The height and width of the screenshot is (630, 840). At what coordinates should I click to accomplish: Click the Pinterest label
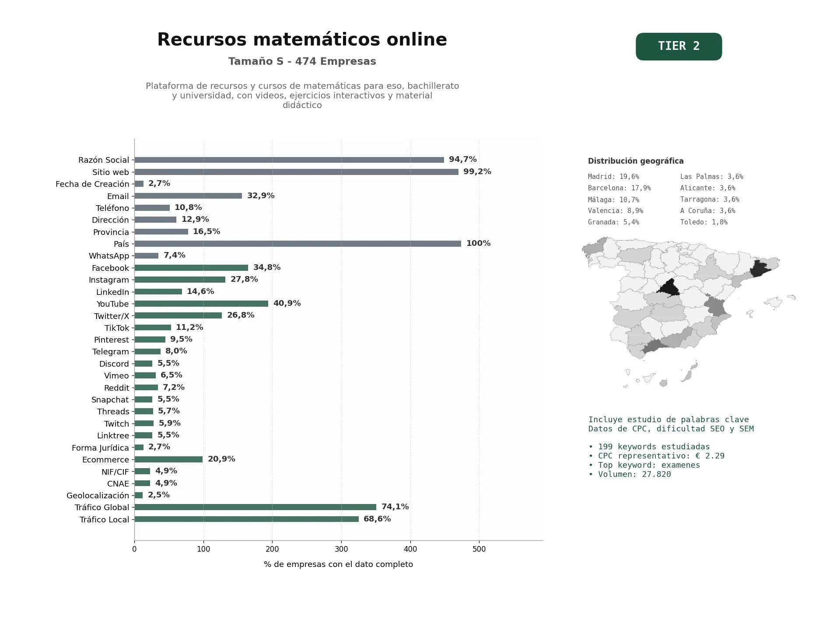112,340
